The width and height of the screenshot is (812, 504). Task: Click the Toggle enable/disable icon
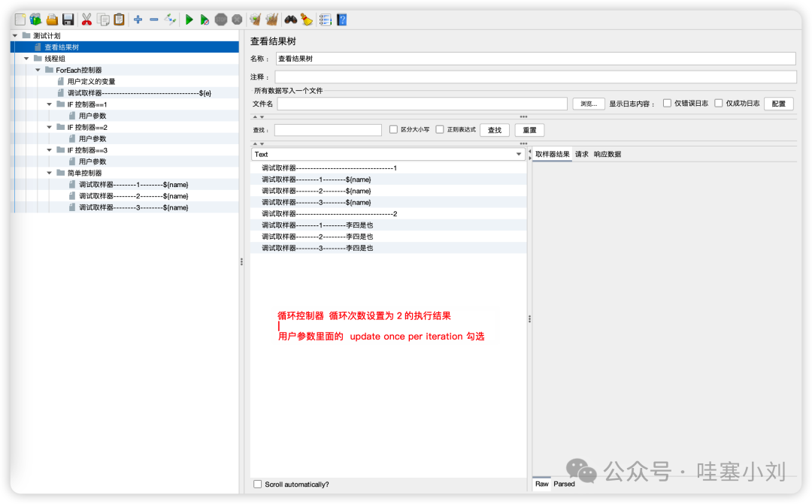[x=170, y=20]
